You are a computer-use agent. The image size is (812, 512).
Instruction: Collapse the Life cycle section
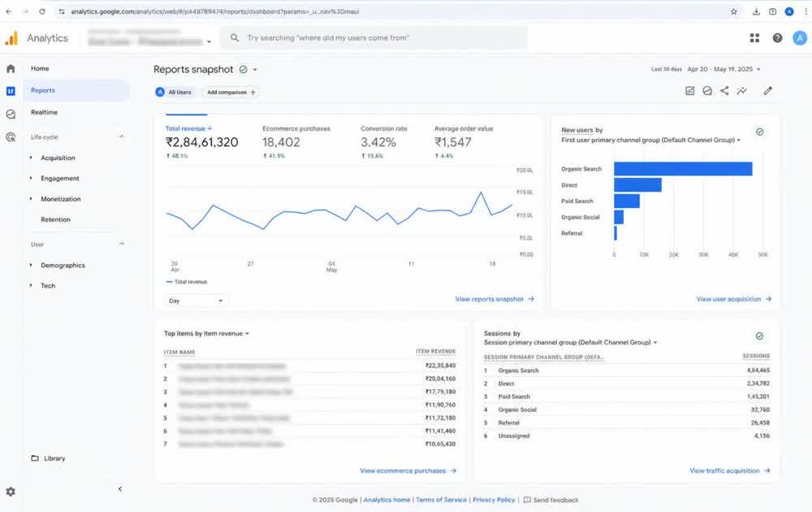tap(122, 137)
